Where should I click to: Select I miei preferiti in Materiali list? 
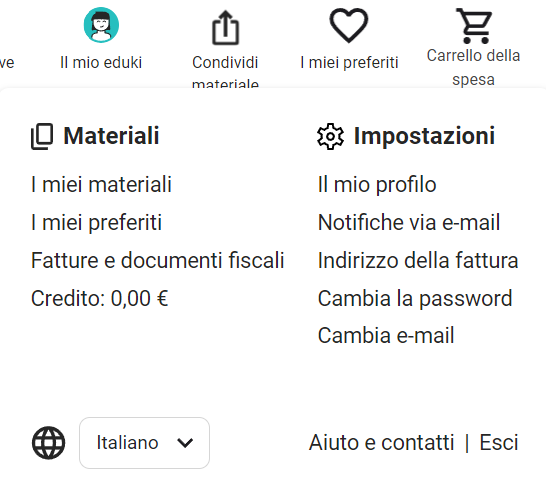(96, 222)
